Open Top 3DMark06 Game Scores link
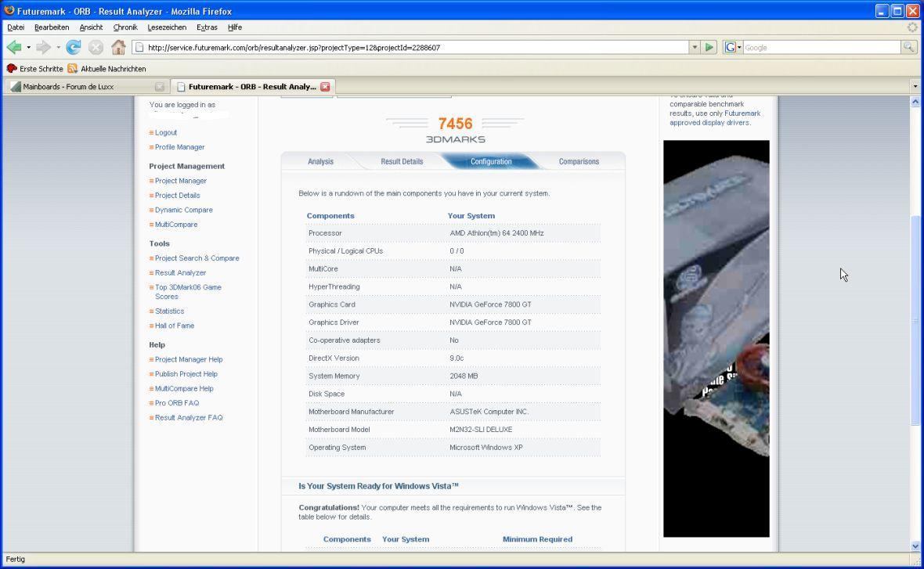Viewport: 924px width, 569px height. 188,292
